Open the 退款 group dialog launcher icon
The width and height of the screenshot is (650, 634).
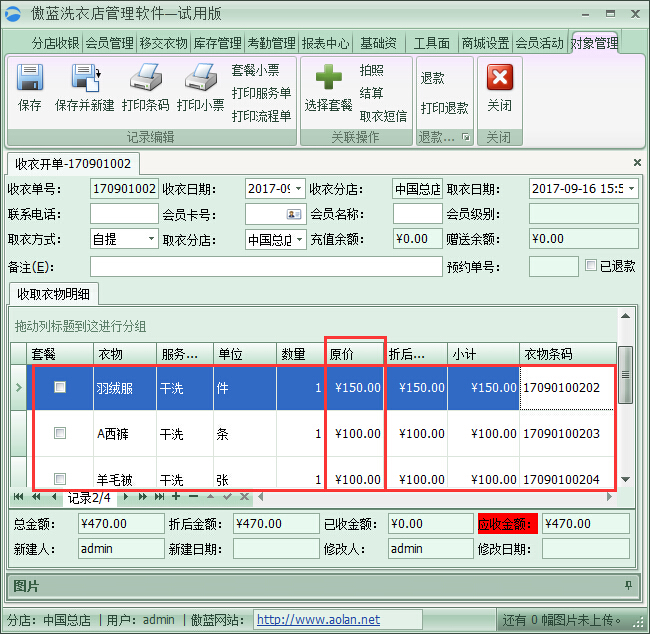(466, 137)
